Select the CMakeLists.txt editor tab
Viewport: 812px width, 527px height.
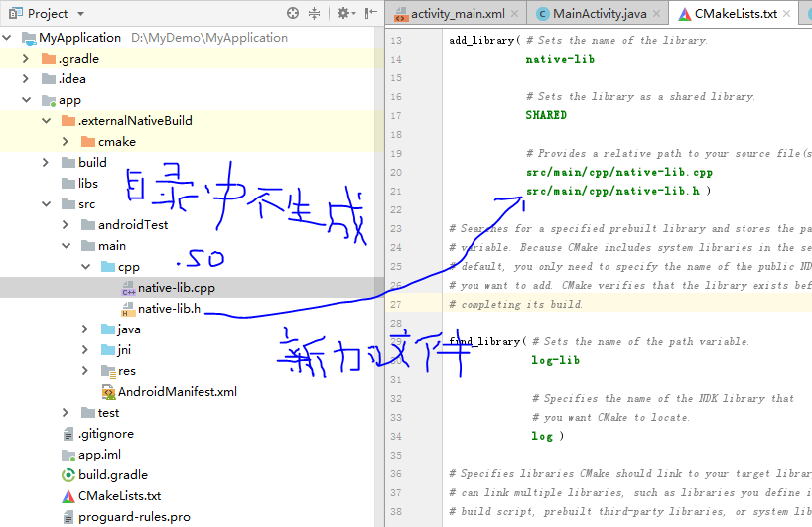point(736,14)
